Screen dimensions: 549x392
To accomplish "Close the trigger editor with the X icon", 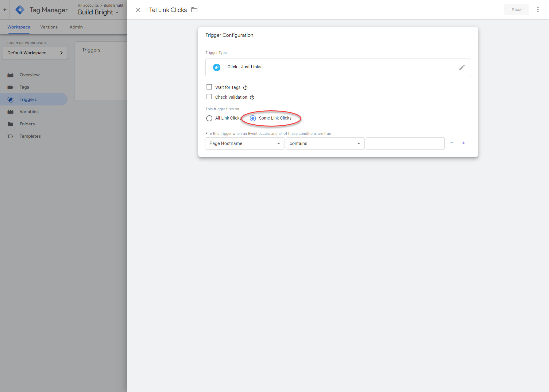I will click(x=138, y=10).
